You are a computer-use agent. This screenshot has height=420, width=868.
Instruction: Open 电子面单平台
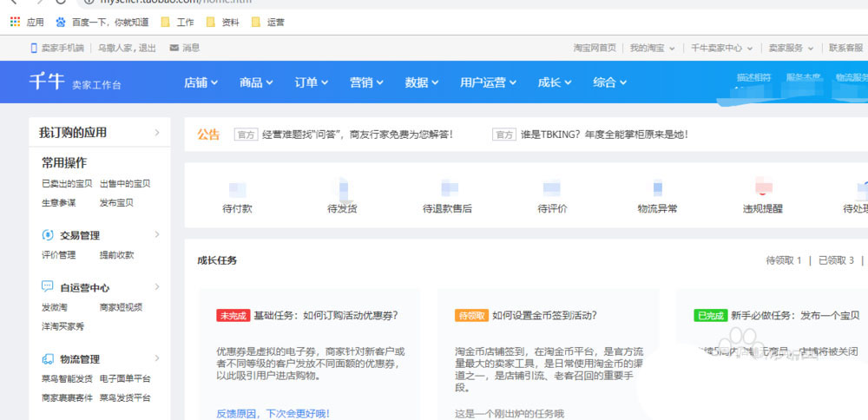click(125, 379)
